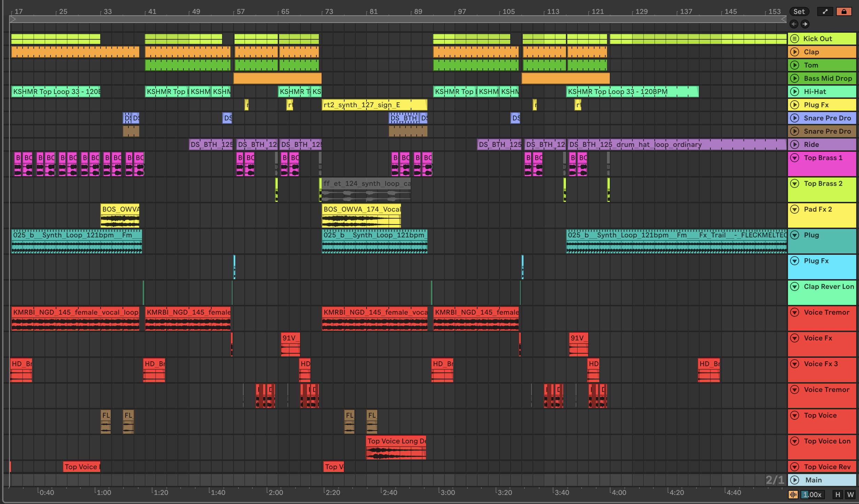Jump to next locator arrow
This screenshot has height=504, width=859.
(x=805, y=24)
